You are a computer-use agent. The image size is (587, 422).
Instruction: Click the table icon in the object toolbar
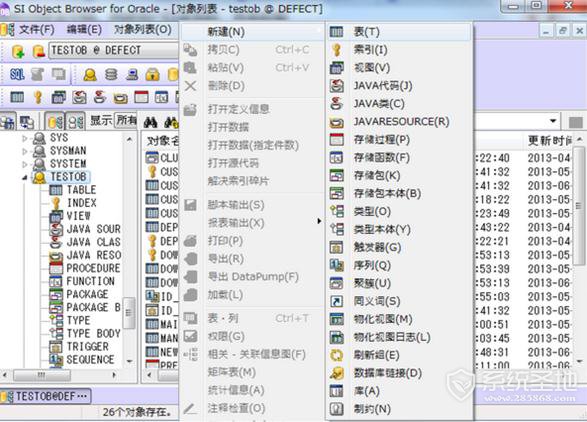17,97
